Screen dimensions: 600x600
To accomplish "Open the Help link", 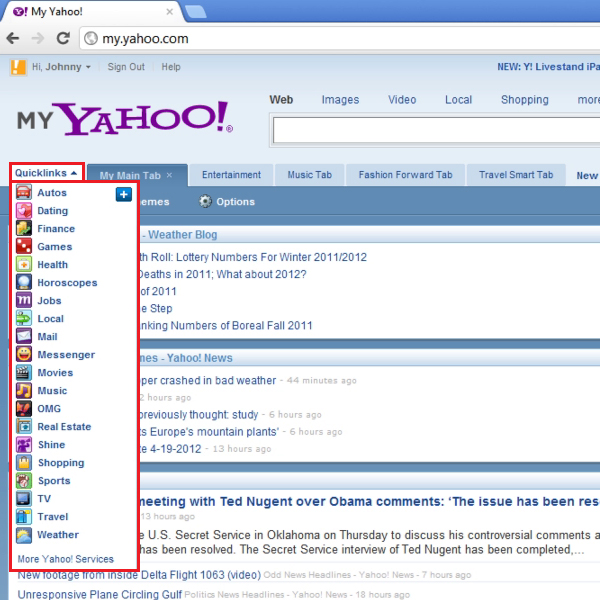I will click(171, 67).
